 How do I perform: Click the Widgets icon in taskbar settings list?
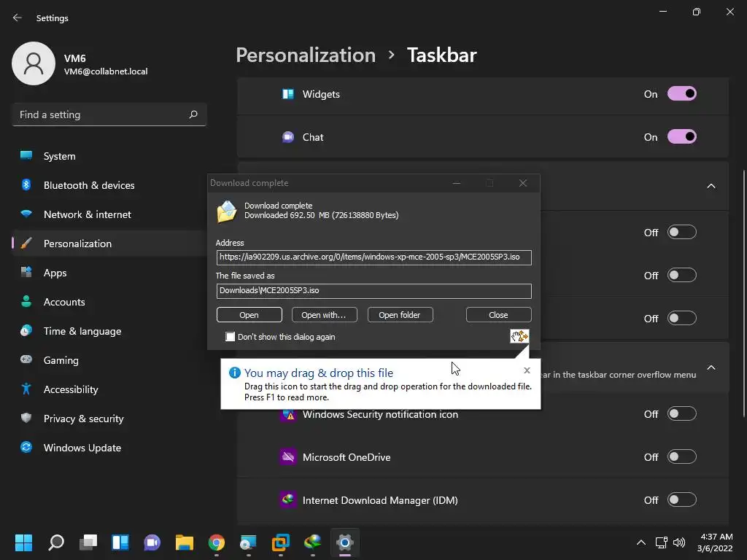point(287,94)
